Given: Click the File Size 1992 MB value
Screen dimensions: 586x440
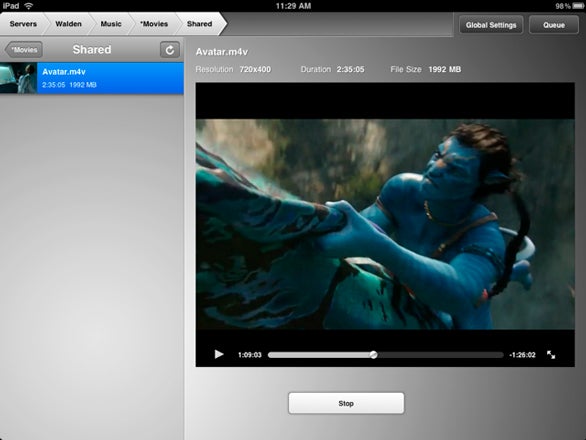Looking at the screenshot, I should 445,69.
